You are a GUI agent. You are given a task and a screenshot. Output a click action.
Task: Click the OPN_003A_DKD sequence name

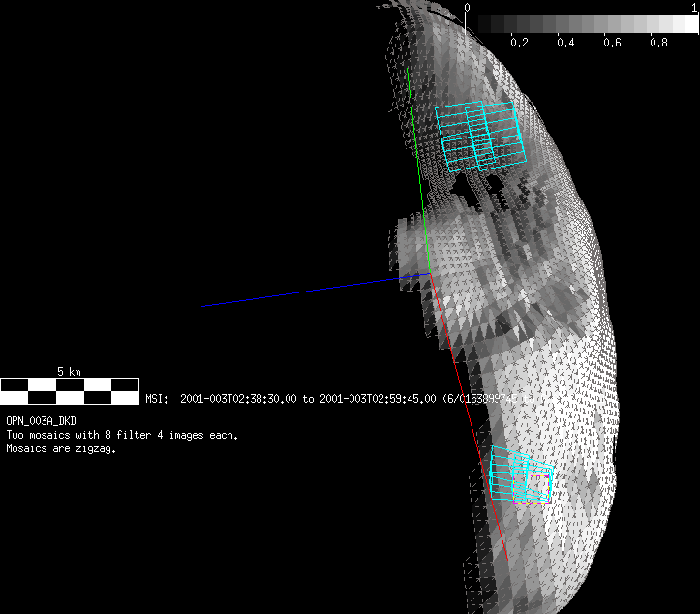coord(42,422)
